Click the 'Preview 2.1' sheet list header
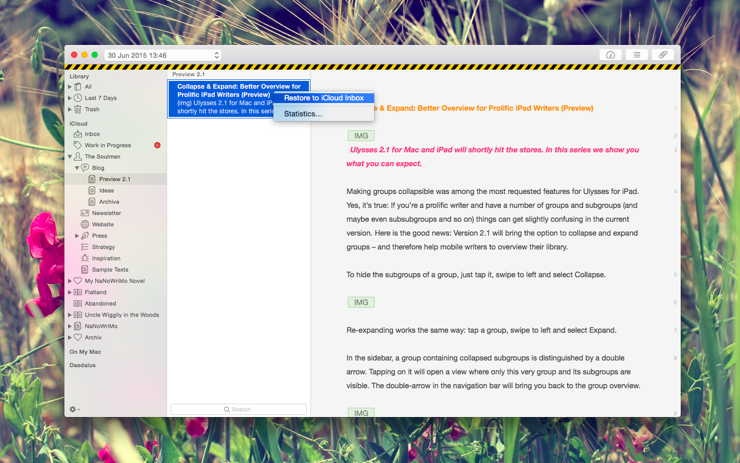740x463 pixels. [188, 75]
